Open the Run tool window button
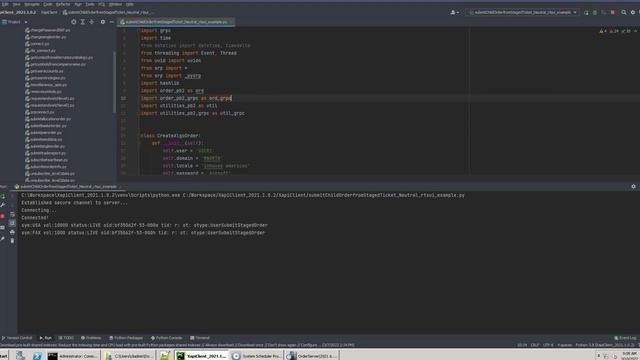 click(x=45, y=338)
